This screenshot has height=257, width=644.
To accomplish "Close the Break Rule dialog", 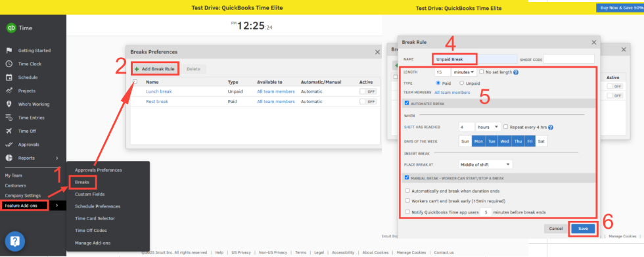I will [x=593, y=42].
